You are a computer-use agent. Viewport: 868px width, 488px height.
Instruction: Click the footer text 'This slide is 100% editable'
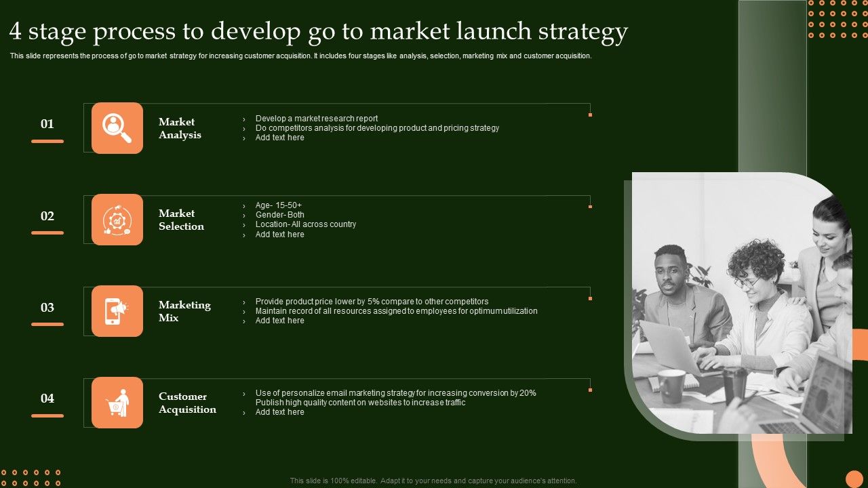point(433,481)
